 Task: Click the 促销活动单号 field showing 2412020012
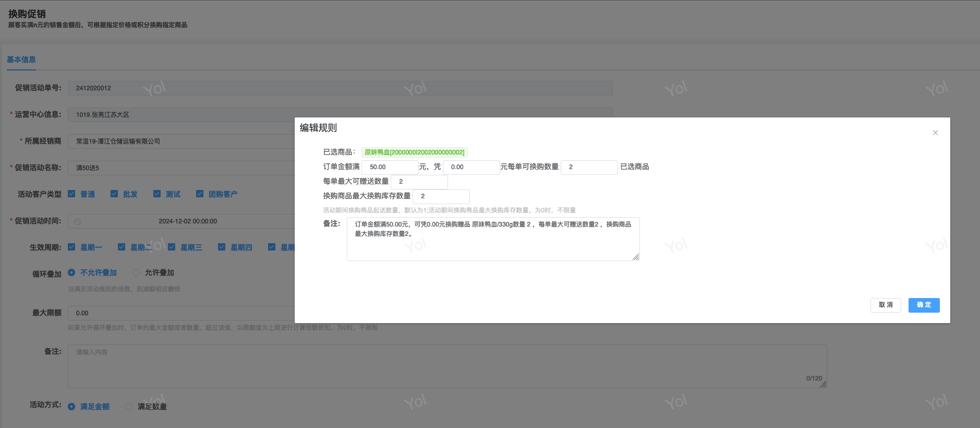[x=340, y=88]
